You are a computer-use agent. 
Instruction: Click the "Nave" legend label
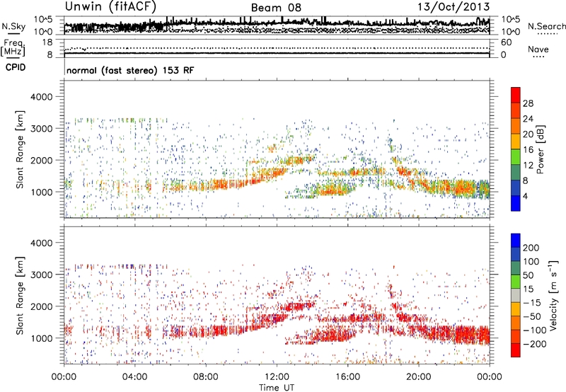tap(538, 49)
